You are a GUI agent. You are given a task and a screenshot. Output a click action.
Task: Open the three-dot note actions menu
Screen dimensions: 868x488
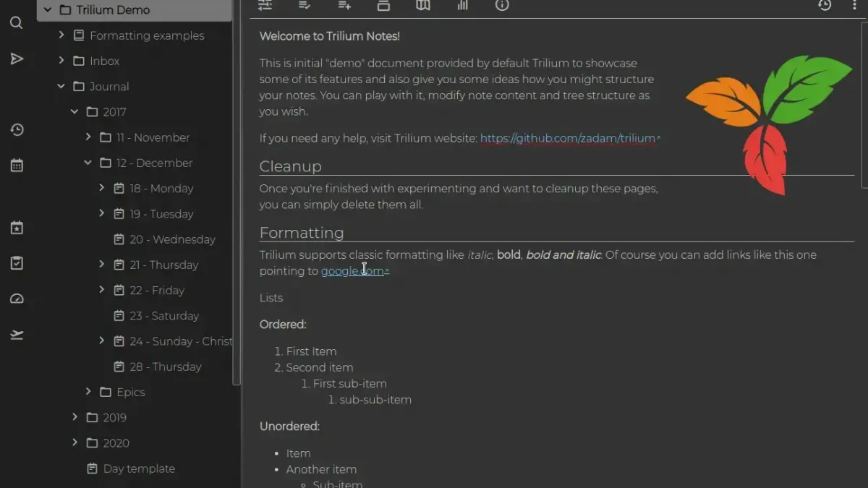pyautogui.click(x=854, y=5)
